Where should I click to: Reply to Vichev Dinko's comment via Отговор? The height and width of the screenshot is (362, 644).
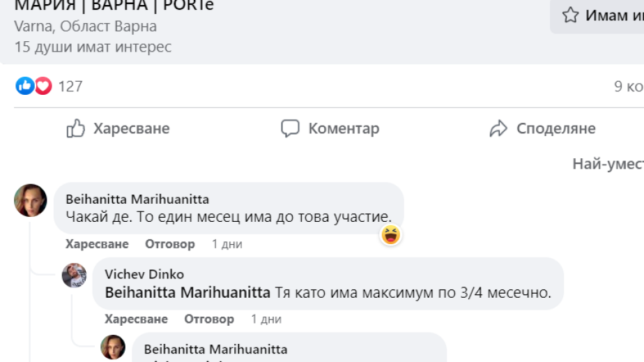coord(209,319)
